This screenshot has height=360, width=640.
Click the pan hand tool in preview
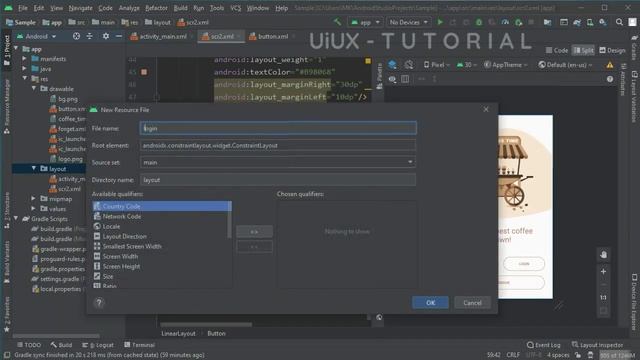(603, 255)
